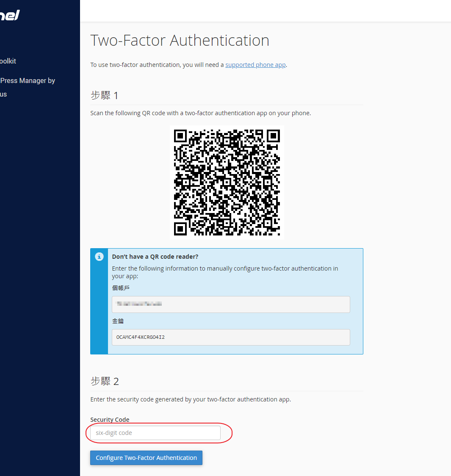This screenshot has height=476, width=451.
Task: Click the key field showing OCAMC4F4XCRGO4I2
Action: [x=231, y=337]
